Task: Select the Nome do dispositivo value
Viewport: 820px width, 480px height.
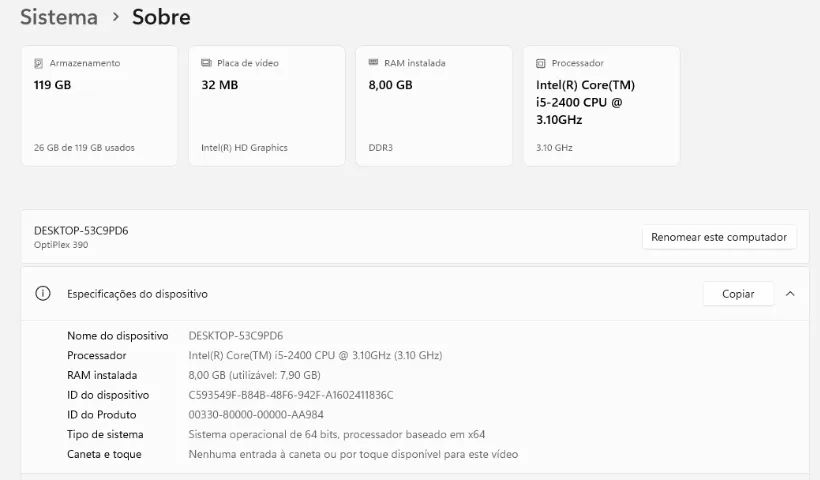Action: [236, 336]
